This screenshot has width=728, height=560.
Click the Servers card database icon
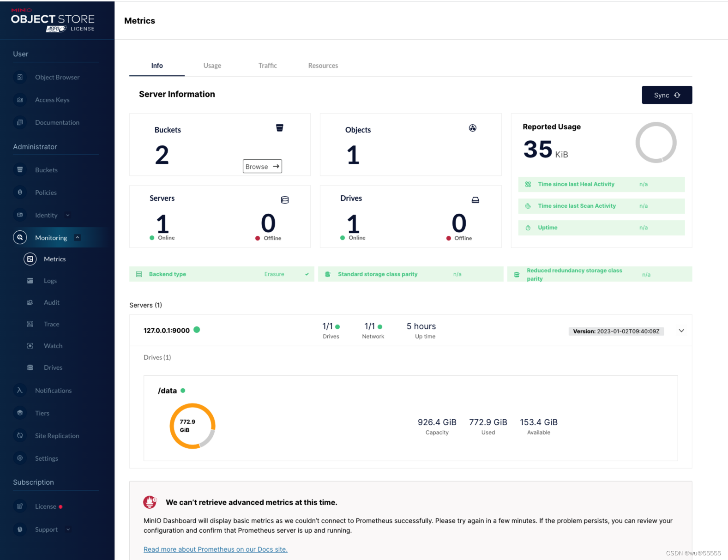[x=285, y=200]
